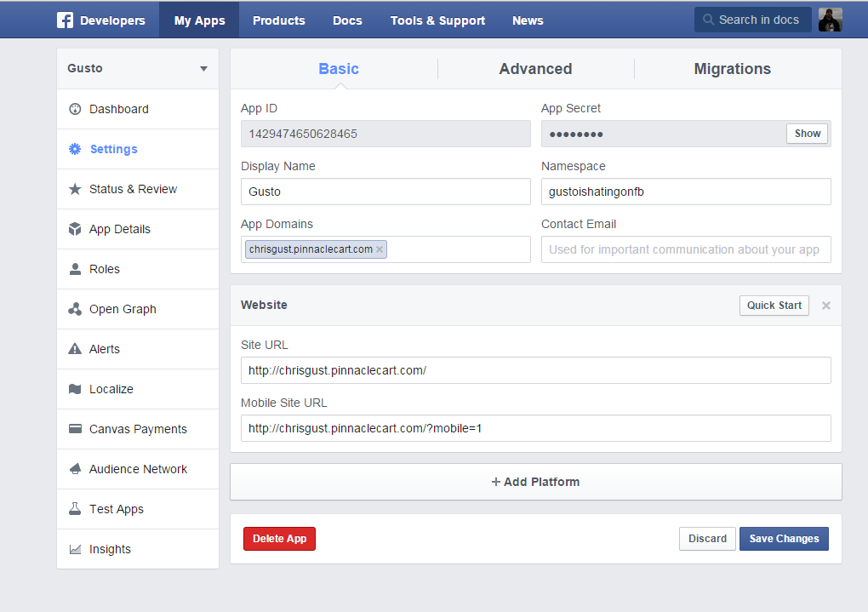The width and height of the screenshot is (868, 612).
Task: Open the Docs menu
Action: click(x=347, y=20)
